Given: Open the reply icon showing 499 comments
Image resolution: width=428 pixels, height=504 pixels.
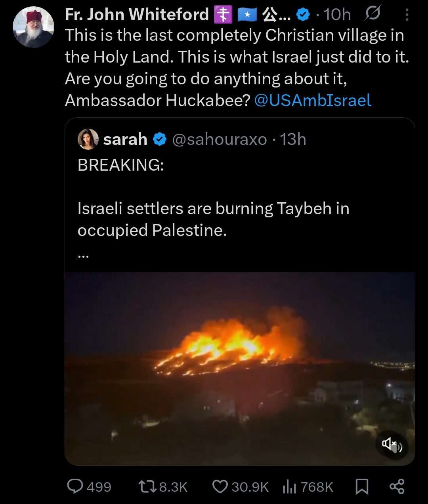Looking at the screenshot, I should [x=75, y=486].
